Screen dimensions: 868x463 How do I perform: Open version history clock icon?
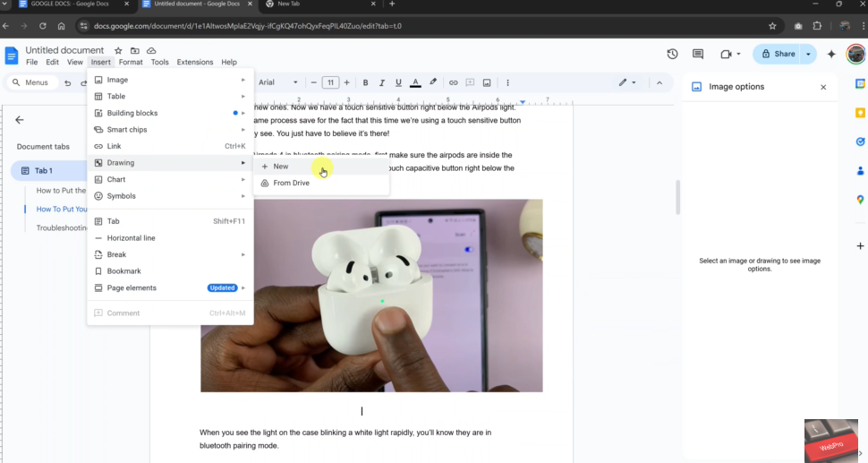(672, 54)
